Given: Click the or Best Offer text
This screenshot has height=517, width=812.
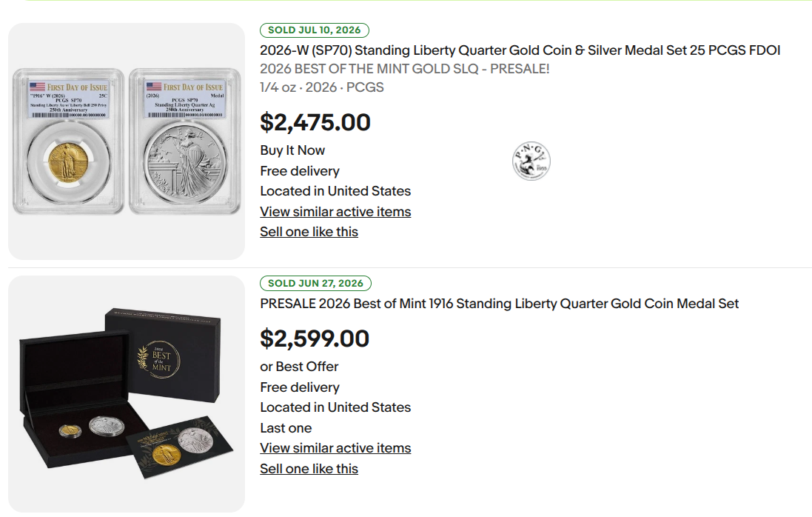Looking at the screenshot, I should (299, 367).
